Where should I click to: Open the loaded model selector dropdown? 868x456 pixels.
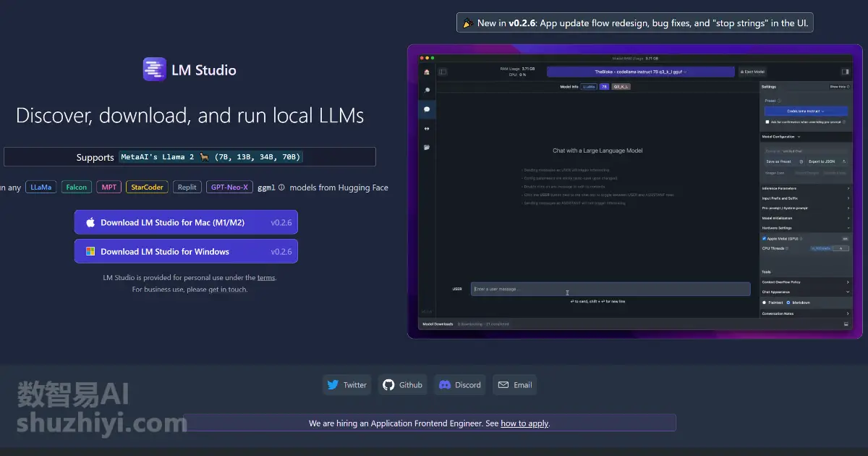tap(640, 72)
